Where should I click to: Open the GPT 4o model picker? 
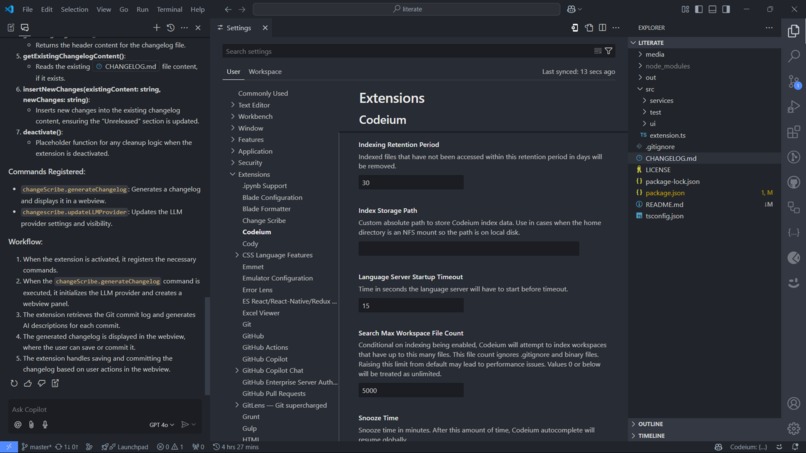pos(161,425)
